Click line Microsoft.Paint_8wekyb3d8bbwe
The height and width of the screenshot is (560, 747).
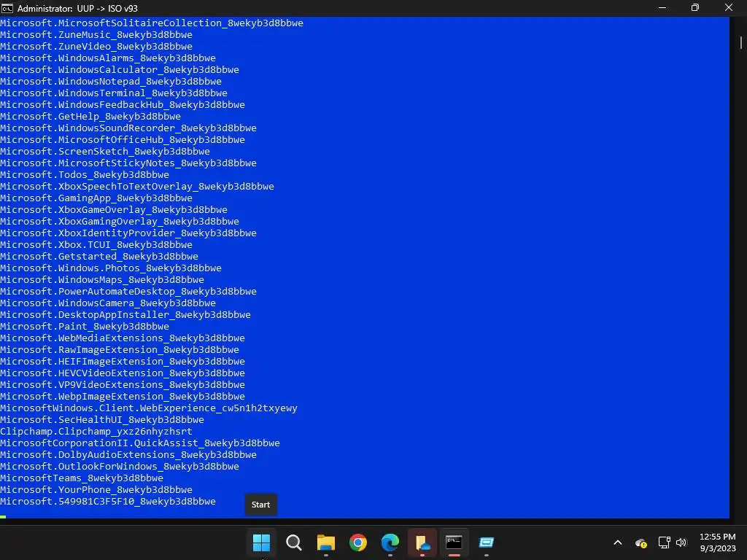pyautogui.click(x=85, y=326)
